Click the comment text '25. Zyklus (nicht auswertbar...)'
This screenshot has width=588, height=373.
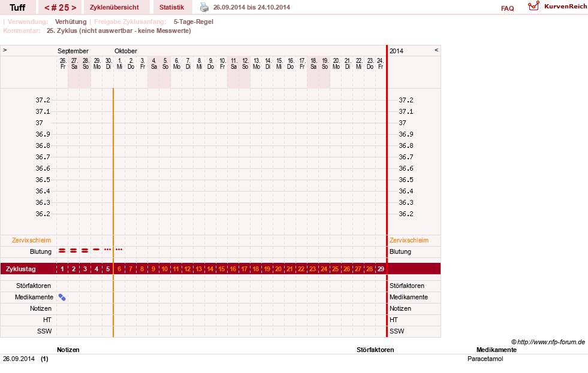click(x=119, y=31)
